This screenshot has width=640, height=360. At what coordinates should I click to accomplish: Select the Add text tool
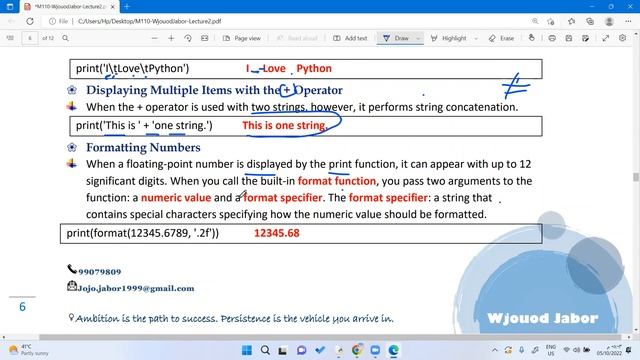[350, 38]
